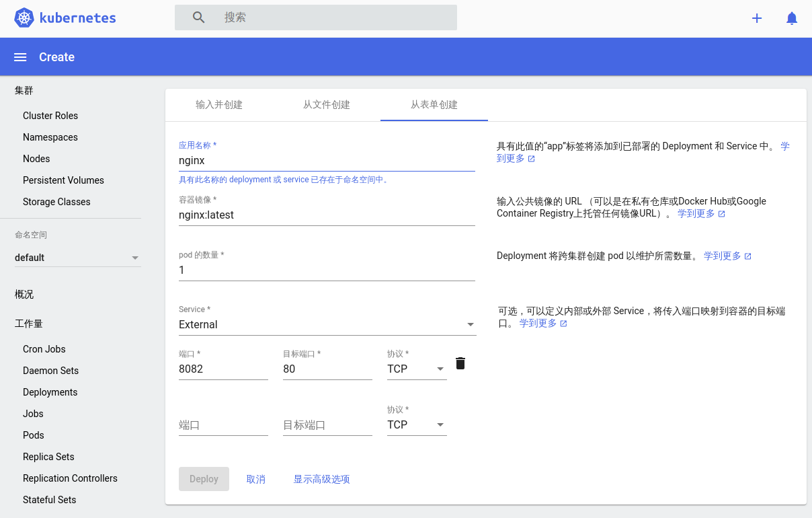Open protocol dropdown for port 8082
Screen dimensions: 812x518
click(x=417, y=369)
